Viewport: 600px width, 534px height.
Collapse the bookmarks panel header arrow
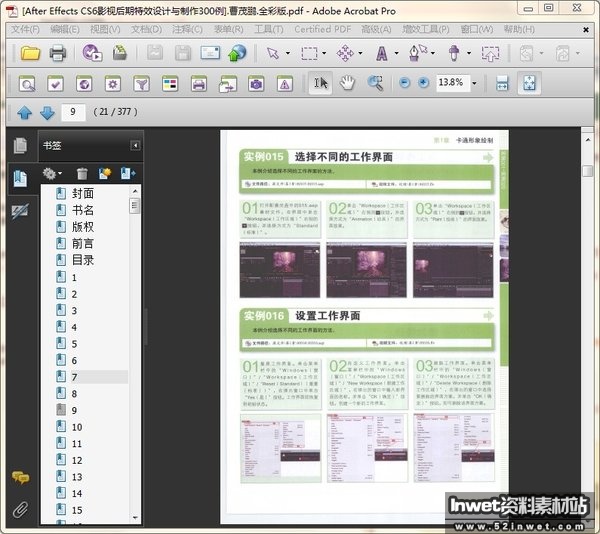[x=135, y=145]
